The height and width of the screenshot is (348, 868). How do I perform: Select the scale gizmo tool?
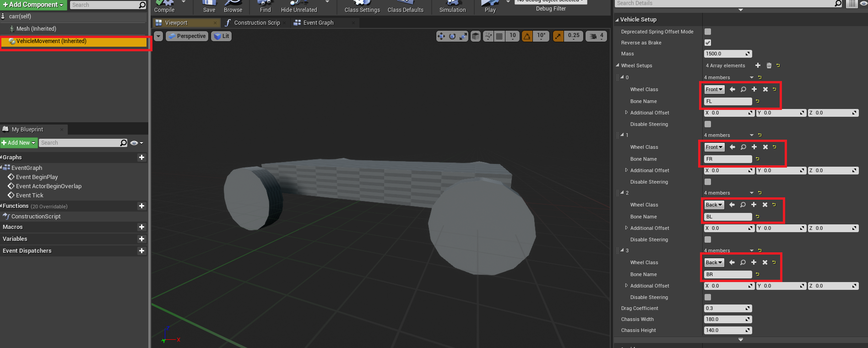tap(463, 36)
